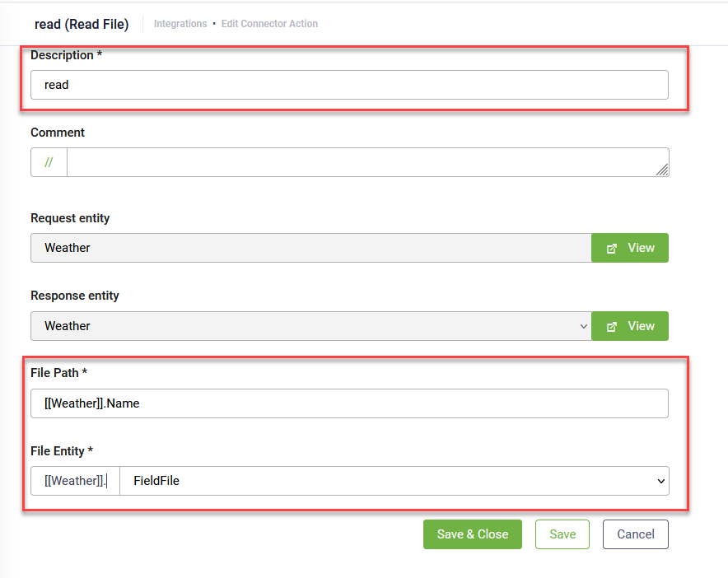
Task: Click the read (Read File) page title
Action: pyautogui.click(x=82, y=24)
